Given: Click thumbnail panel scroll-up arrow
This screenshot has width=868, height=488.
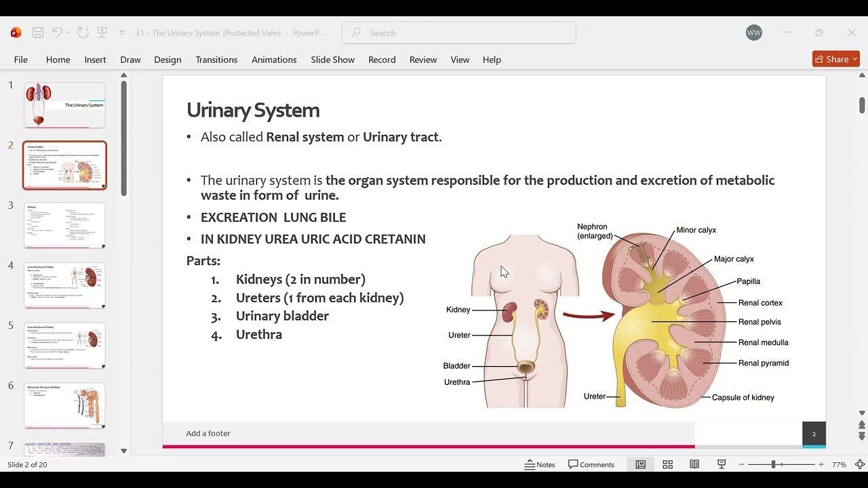Looking at the screenshot, I should coord(123,74).
